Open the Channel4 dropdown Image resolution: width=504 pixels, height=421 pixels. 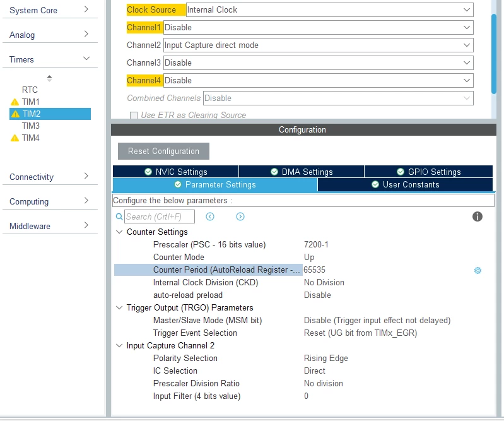click(x=318, y=80)
